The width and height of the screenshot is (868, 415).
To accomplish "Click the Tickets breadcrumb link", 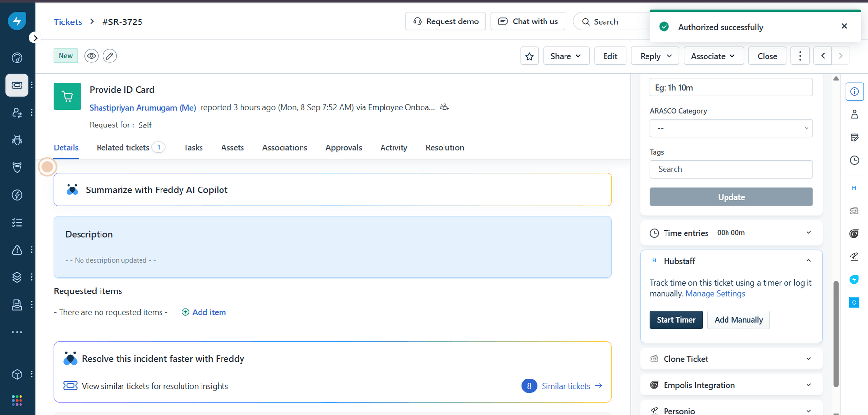I will pos(68,22).
